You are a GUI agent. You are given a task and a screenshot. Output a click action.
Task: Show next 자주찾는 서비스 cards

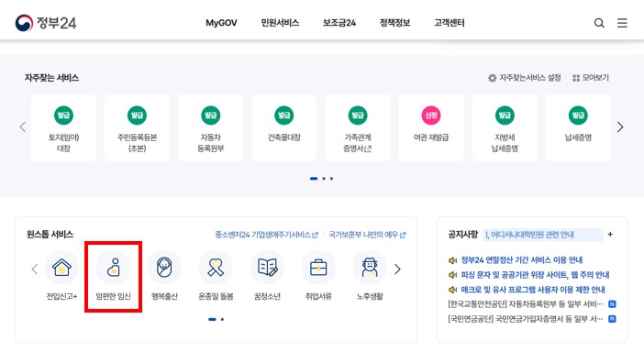point(620,127)
